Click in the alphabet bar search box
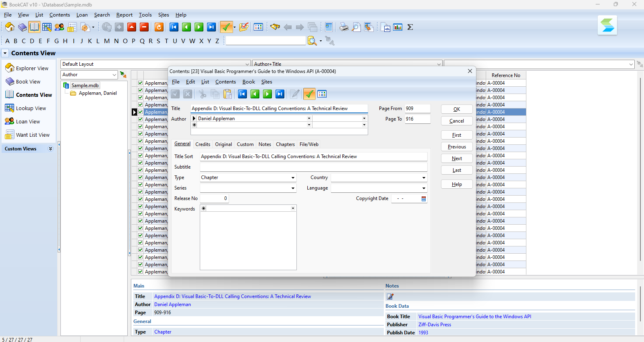Image resolution: width=644 pixels, height=342 pixels. point(266,41)
